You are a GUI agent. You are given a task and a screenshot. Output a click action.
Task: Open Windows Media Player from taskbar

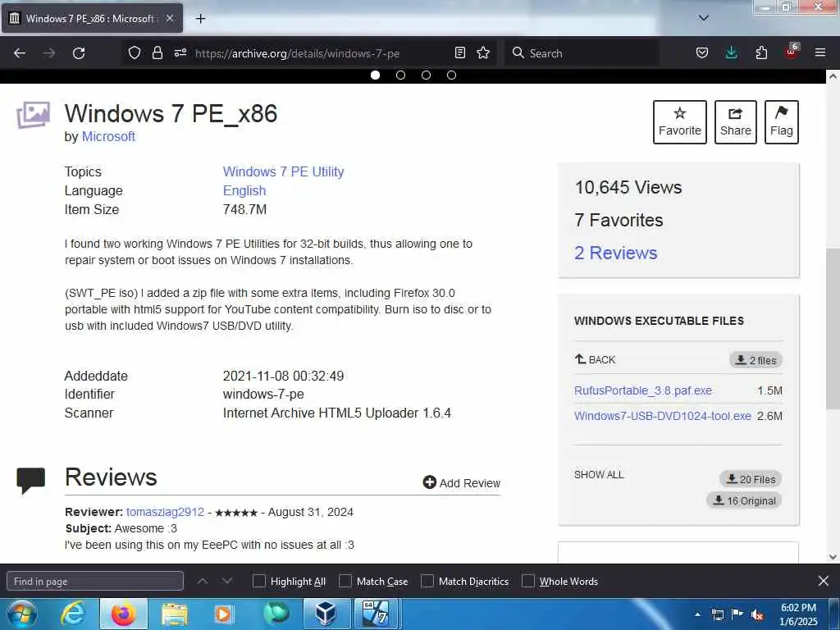[223, 614]
